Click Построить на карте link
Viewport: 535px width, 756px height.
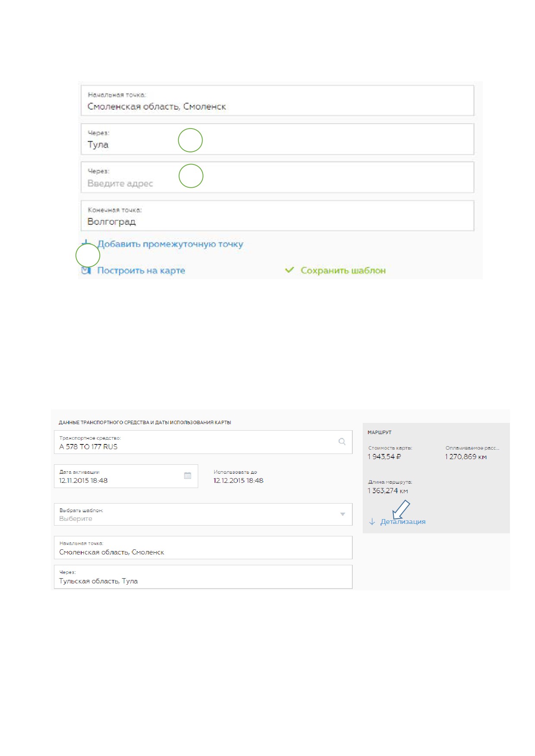tap(141, 271)
